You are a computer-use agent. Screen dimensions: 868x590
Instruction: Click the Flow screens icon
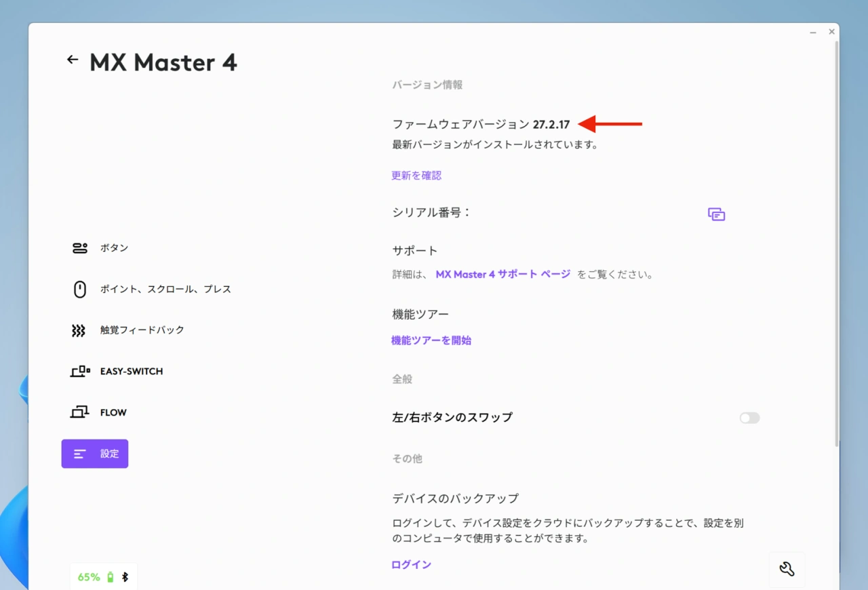pyautogui.click(x=79, y=412)
